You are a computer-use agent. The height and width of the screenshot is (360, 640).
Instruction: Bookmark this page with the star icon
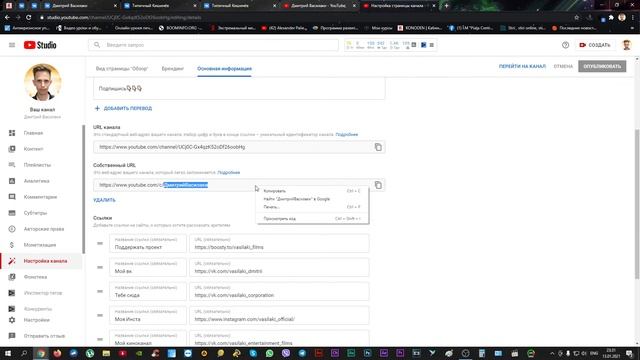[x=576, y=18]
